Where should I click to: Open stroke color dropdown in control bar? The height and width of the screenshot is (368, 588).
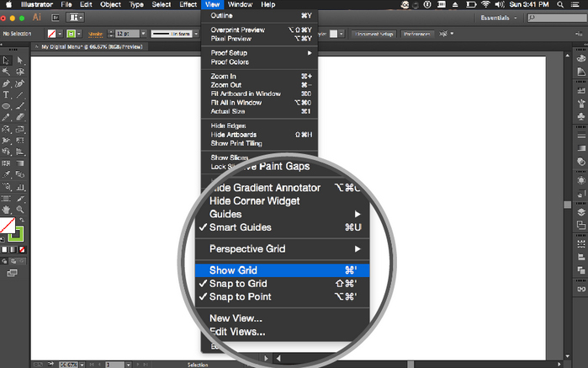coord(79,34)
